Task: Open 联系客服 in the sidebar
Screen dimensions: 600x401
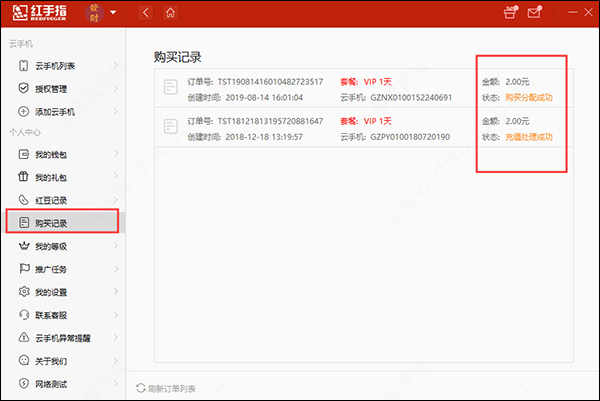Action: click(64, 315)
